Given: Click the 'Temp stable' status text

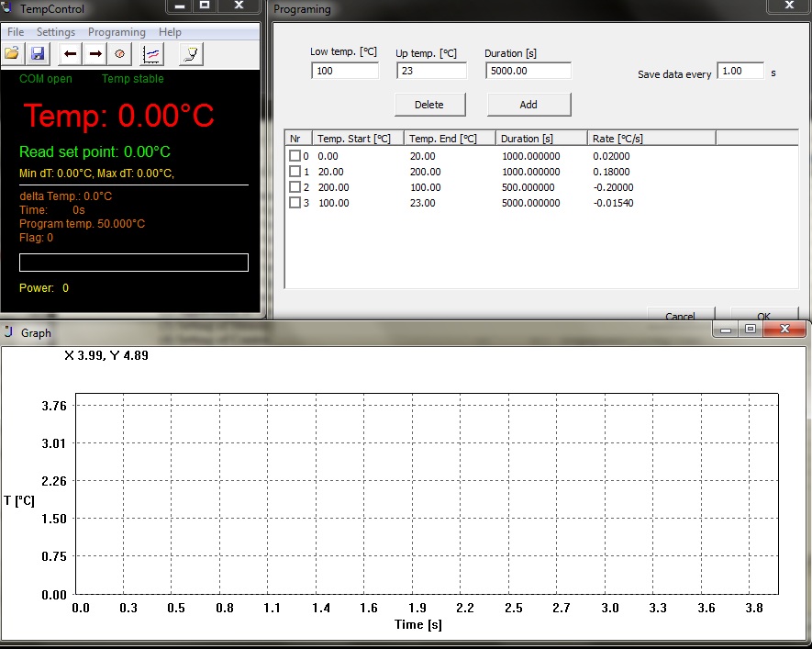Looking at the screenshot, I should [132, 79].
